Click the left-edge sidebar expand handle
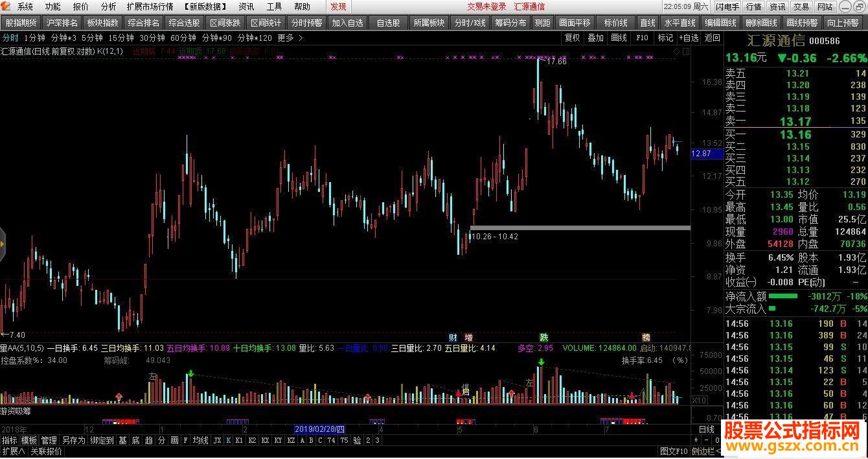The width and height of the screenshot is (868, 459). coord(3,244)
